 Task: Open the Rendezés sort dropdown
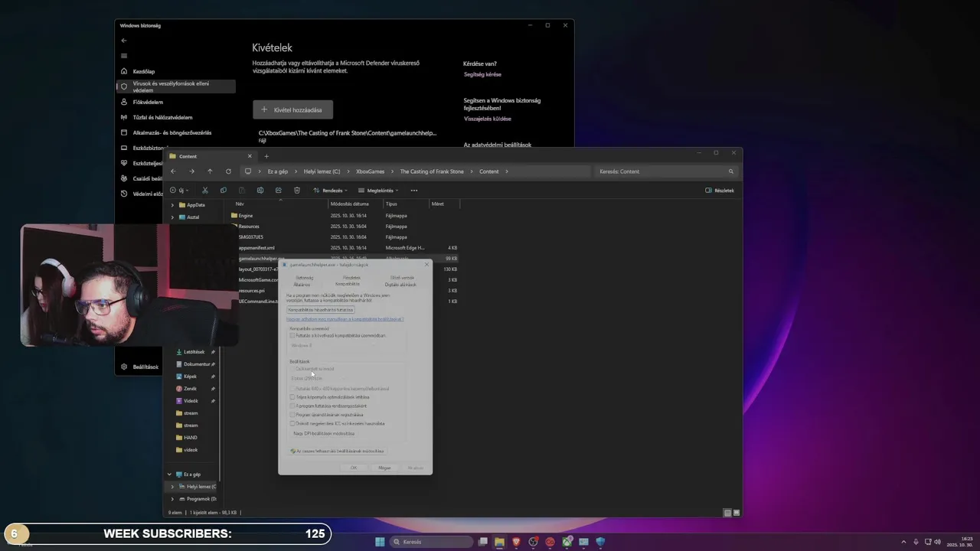(x=330, y=191)
